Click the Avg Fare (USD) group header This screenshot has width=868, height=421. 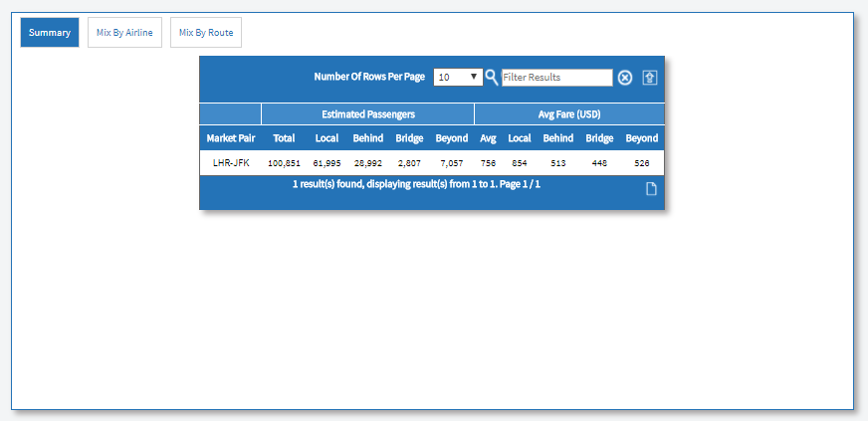[x=569, y=114]
